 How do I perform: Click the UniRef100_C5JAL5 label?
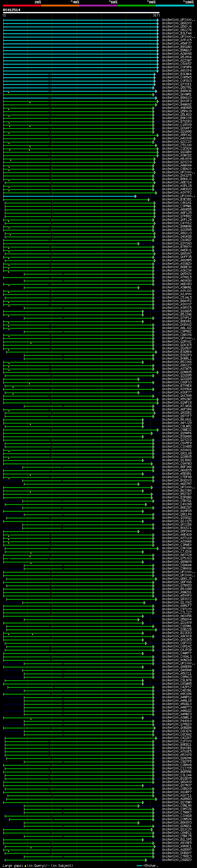pos(177,297)
